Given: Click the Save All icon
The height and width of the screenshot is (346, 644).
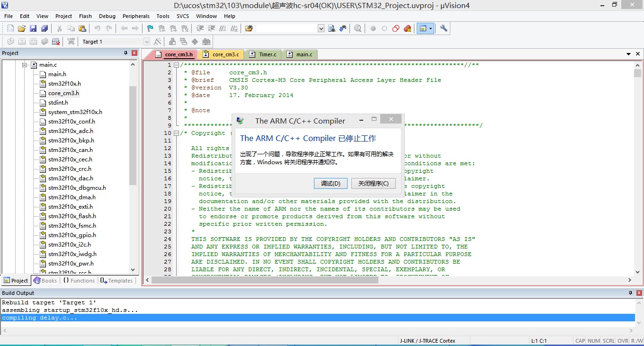Looking at the screenshot, I should point(45,28).
